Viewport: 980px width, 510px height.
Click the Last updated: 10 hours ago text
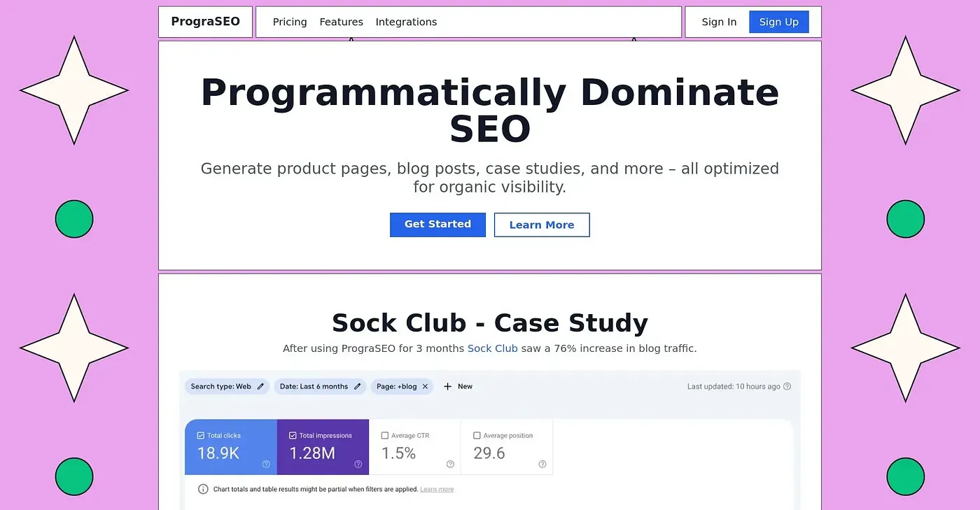point(734,386)
